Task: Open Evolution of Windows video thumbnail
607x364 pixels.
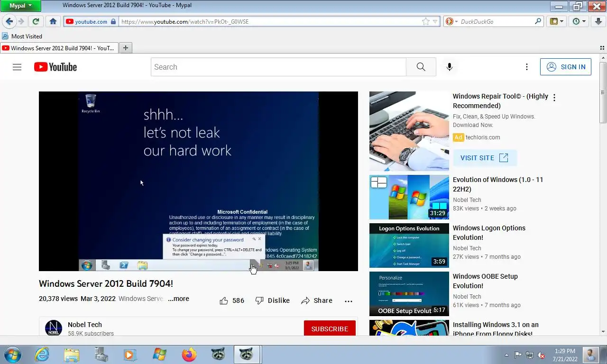Action: coord(409,197)
